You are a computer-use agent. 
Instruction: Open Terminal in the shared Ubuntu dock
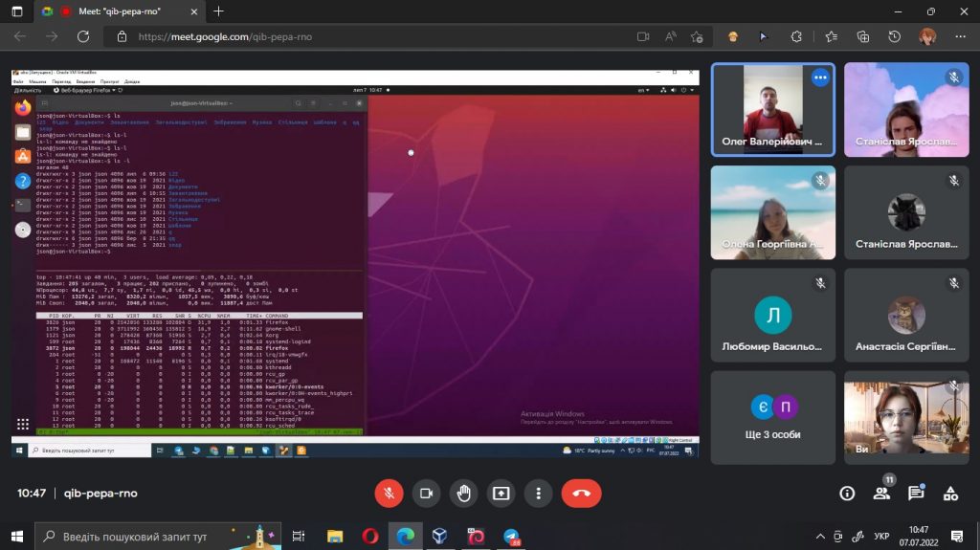[23, 205]
